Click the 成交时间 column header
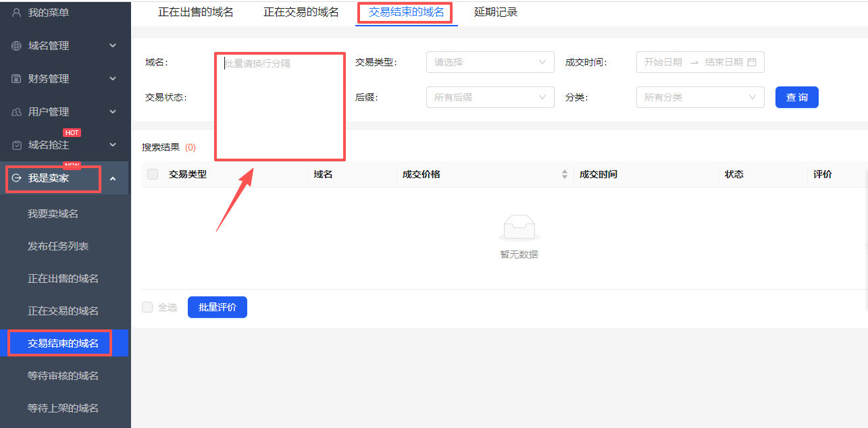Screen dimensions: 868x428 tap(598, 174)
